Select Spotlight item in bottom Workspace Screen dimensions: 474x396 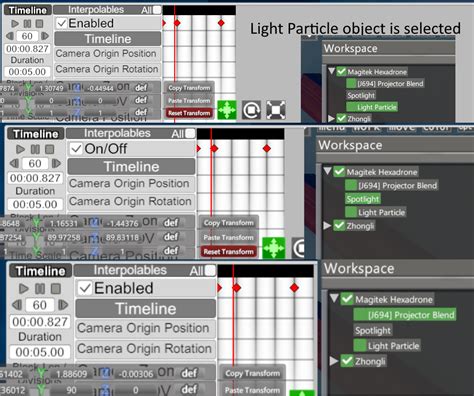373,330
